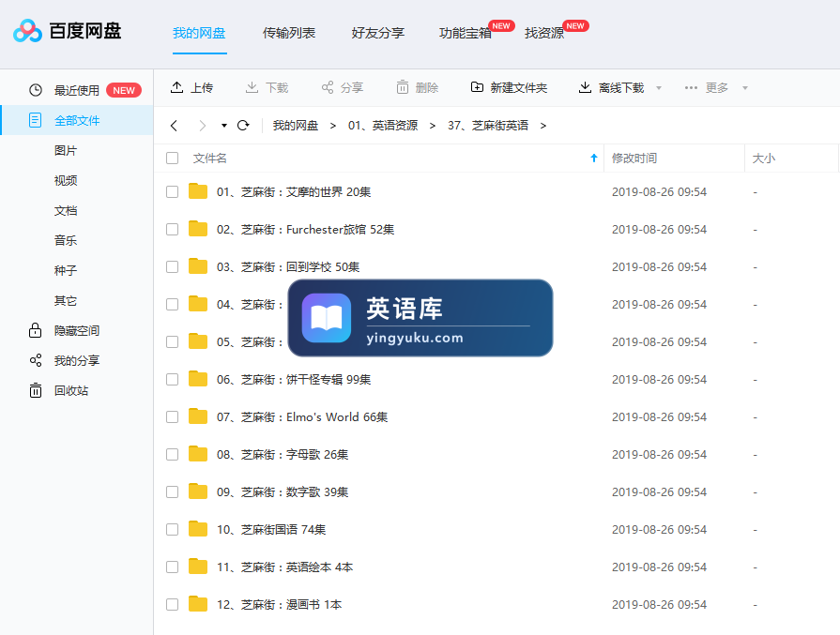
Task: Check the box for 09 数字歌 39集
Action: 172,491
